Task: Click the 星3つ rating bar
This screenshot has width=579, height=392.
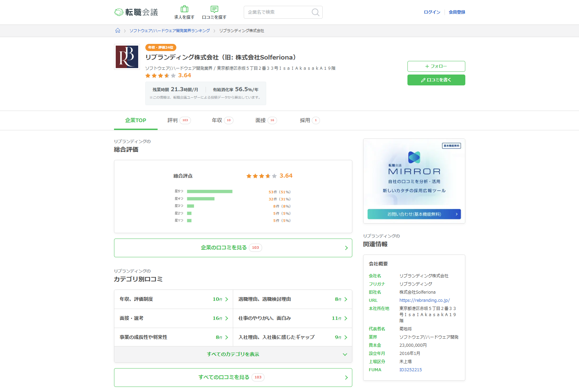Action: pyautogui.click(x=191, y=206)
